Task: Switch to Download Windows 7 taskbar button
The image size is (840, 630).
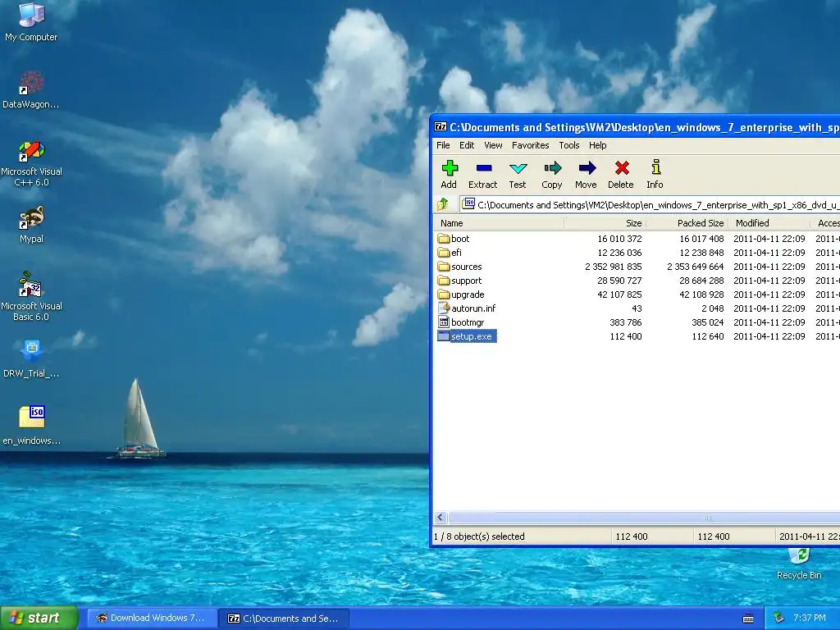Action: pos(152,618)
